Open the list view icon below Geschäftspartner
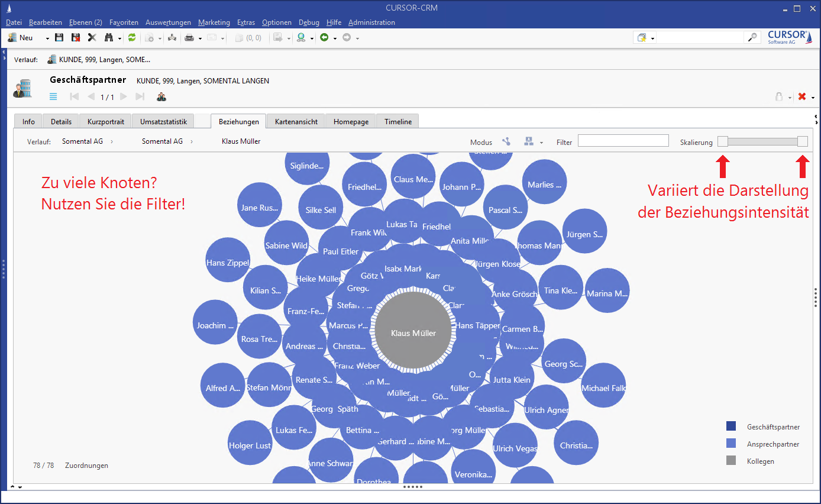Image resolution: width=821 pixels, height=504 pixels. pyautogui.click(x=53, y=96)
